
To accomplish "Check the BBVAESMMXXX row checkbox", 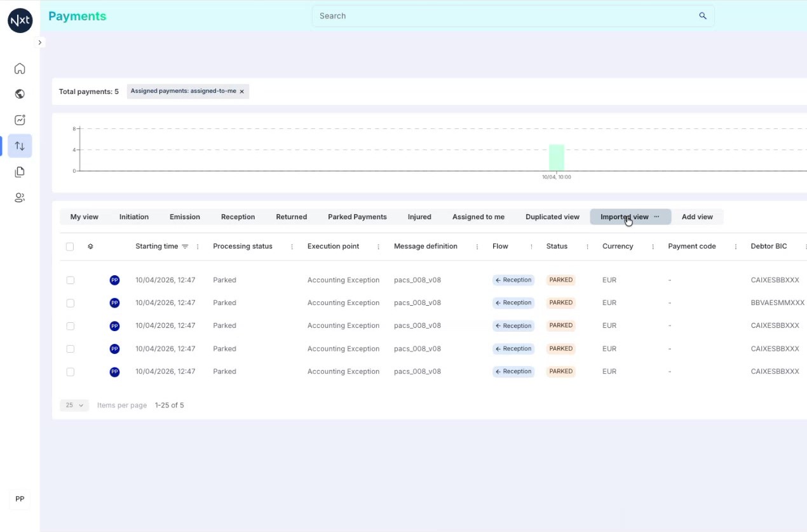I will (x=70, y=303).
